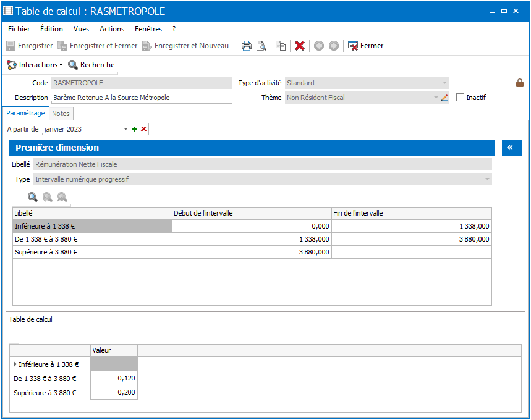
Task: Click Enregistrer et Nouveau toolbar button
Action: coord(185,46)
